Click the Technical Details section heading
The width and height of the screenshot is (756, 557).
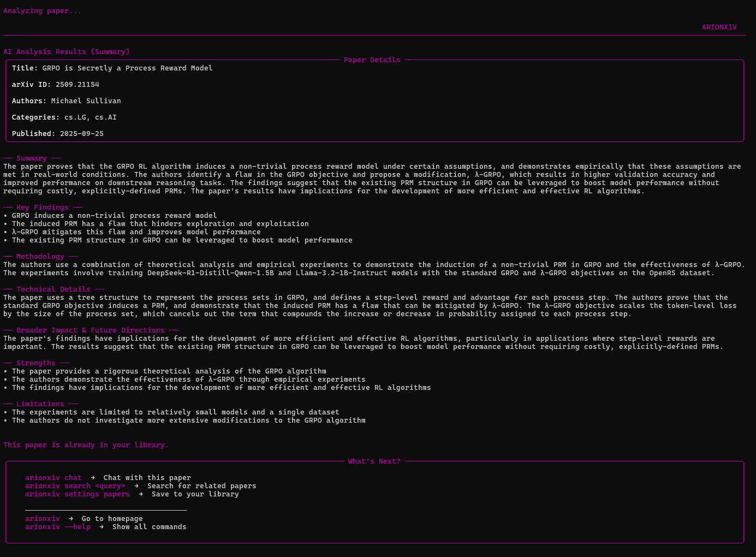pos(53,289)
